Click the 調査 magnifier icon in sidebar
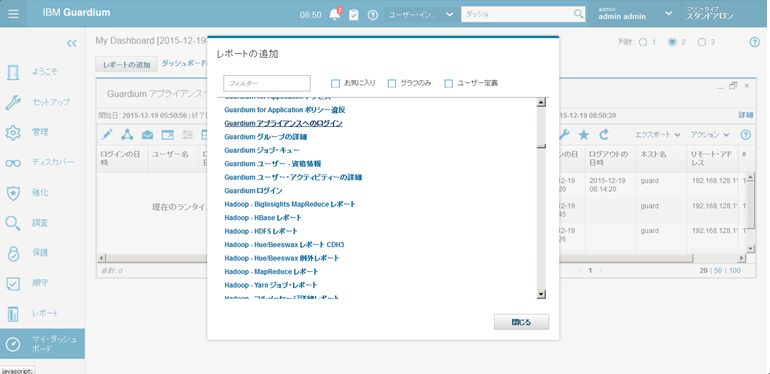Image resolution: width=770 pixels, height=374 pixels. [x=13, y=223]
